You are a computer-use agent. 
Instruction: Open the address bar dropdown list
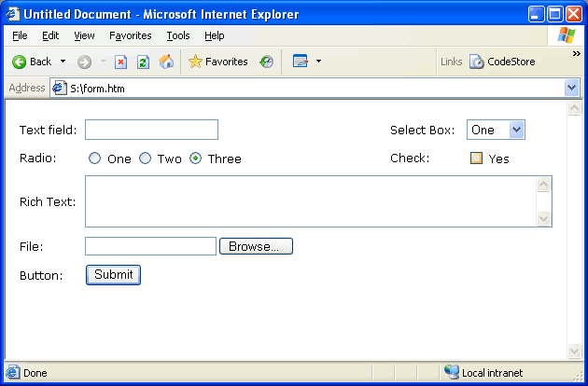[572, 88]
